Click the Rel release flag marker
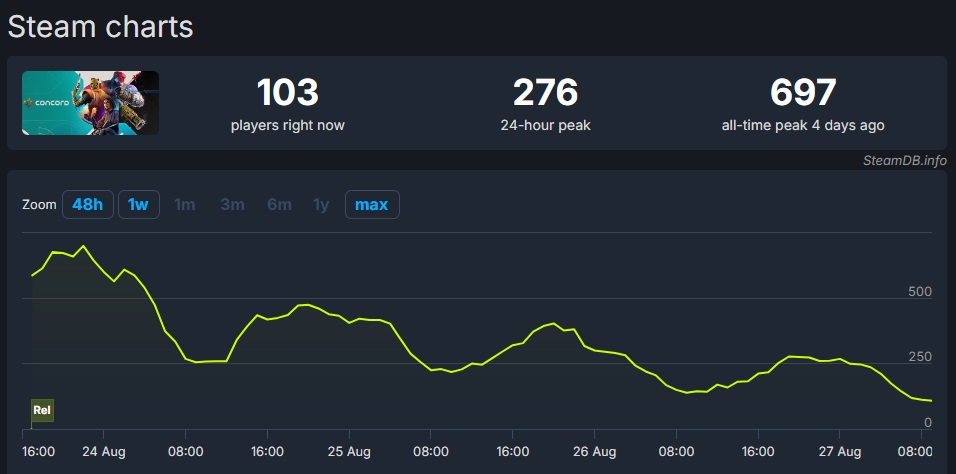The width and height of the screenshot is (956, 474). pyautogui.click(x=42, y=411)
